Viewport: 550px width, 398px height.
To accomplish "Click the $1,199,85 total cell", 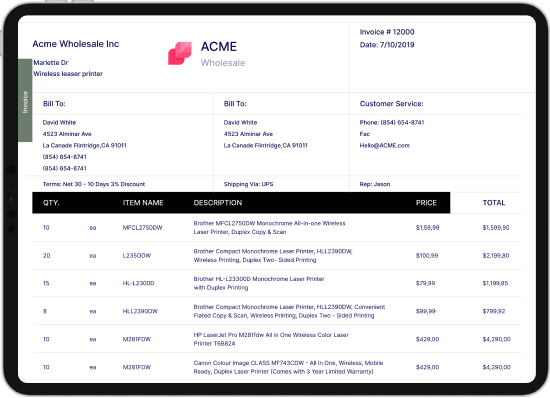I will [x=495, y=283].
